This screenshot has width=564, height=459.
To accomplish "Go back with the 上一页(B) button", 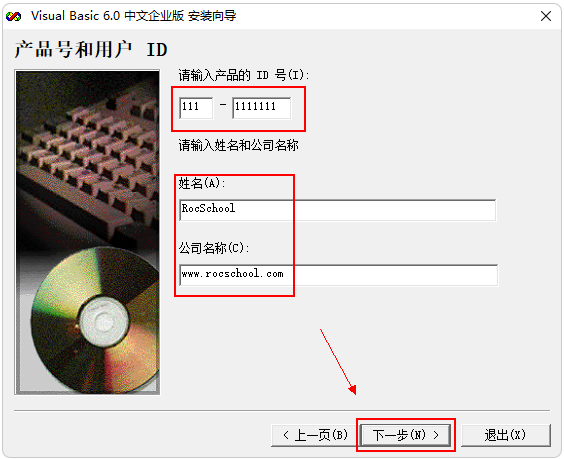I will coord(315,436).
